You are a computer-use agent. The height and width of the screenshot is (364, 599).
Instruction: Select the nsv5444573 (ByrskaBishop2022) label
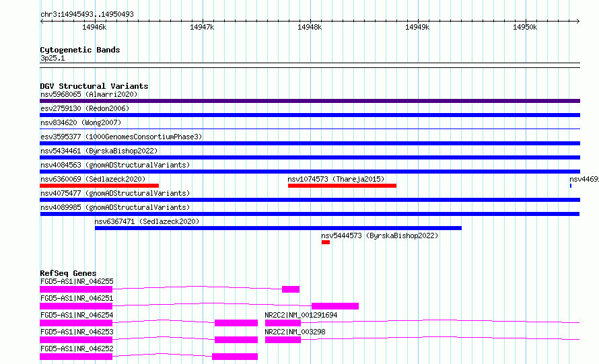click(x=380, y=235)
